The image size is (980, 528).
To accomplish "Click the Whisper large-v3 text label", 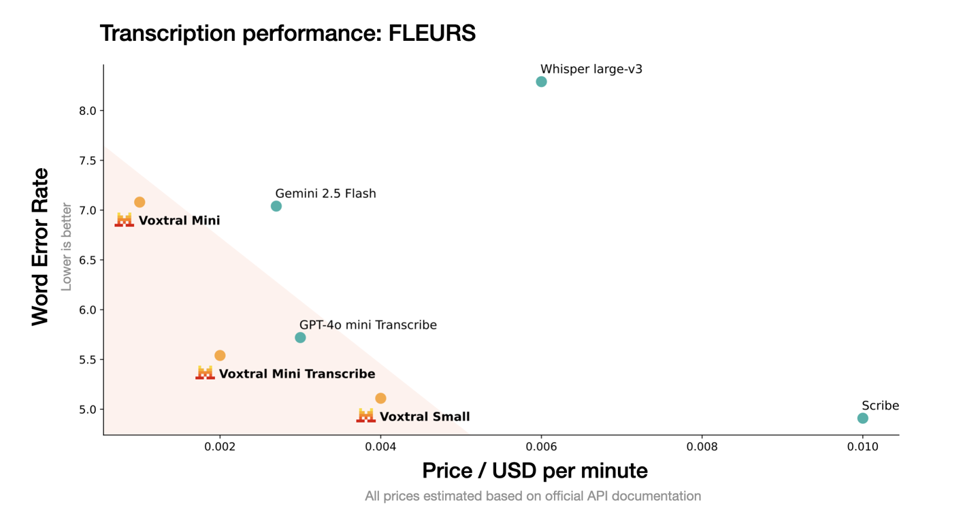I will pyautogui.click(x=591, y=69).
